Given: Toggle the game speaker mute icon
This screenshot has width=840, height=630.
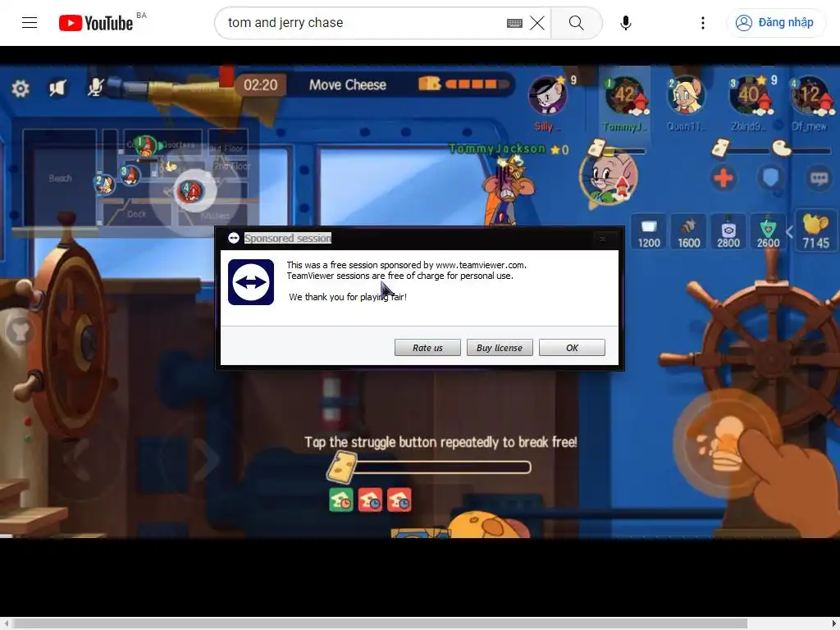Looking at the screenshot, I should tap(57, 88).
